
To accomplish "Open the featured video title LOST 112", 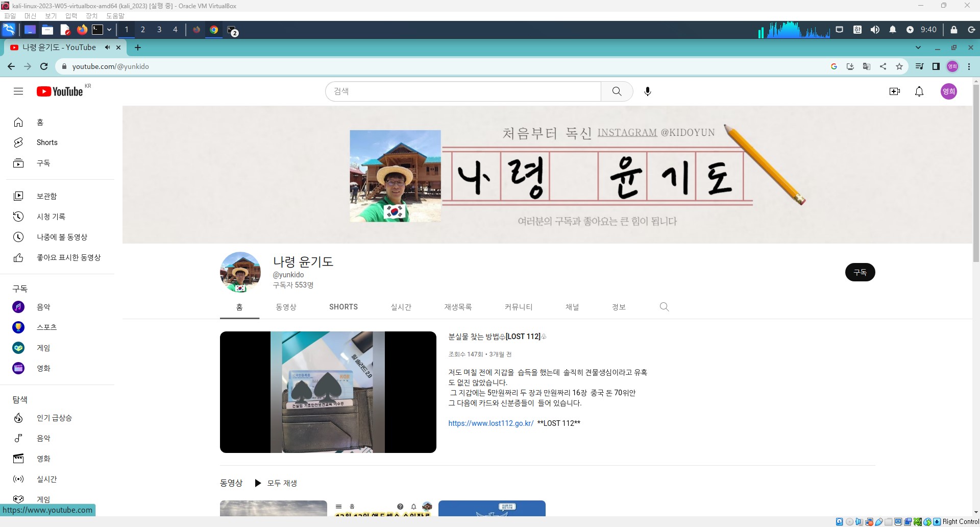I will pos(497,337).
